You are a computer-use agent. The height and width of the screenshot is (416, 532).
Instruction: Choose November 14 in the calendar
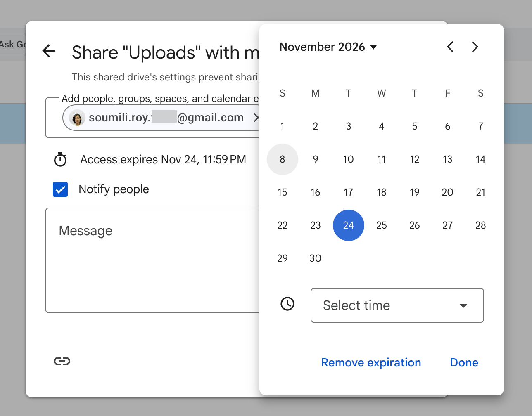click(x=480, y=159)
